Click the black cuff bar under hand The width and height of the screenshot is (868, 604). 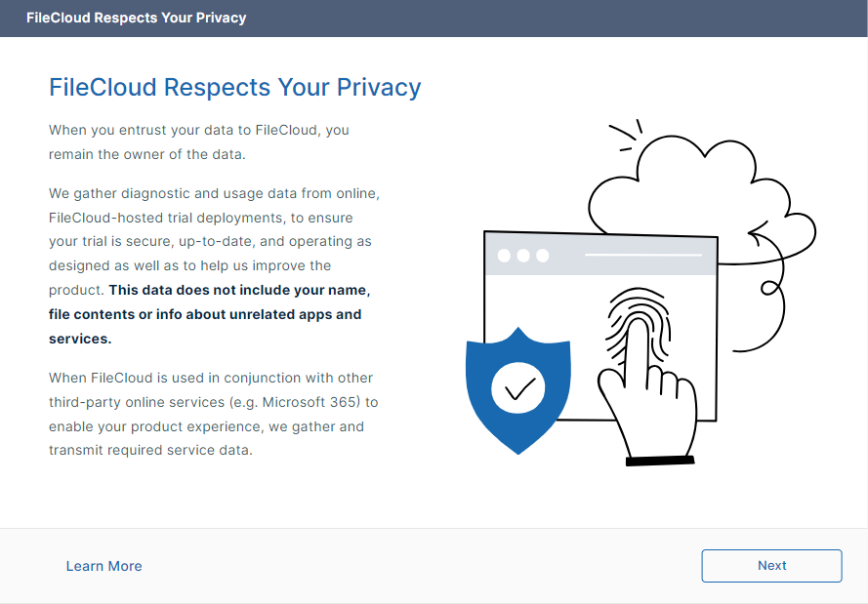point(660,460)
